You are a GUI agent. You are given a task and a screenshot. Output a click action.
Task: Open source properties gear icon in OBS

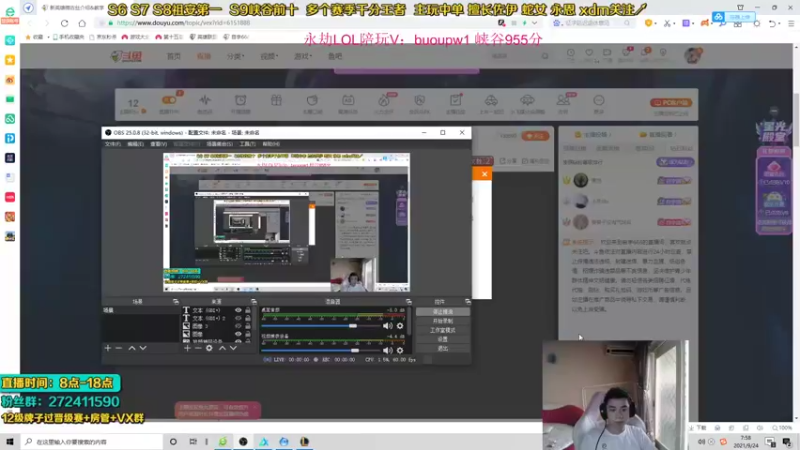209,348
